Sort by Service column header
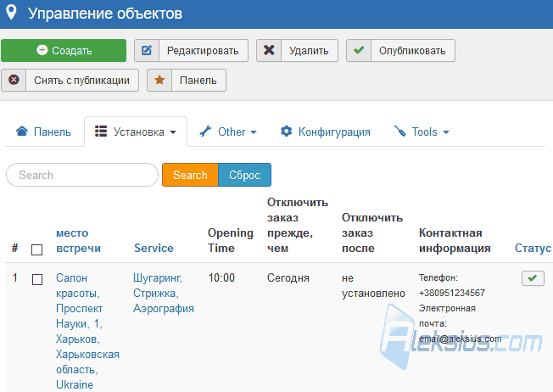This screenshot has height=392, width=553. 154,248
